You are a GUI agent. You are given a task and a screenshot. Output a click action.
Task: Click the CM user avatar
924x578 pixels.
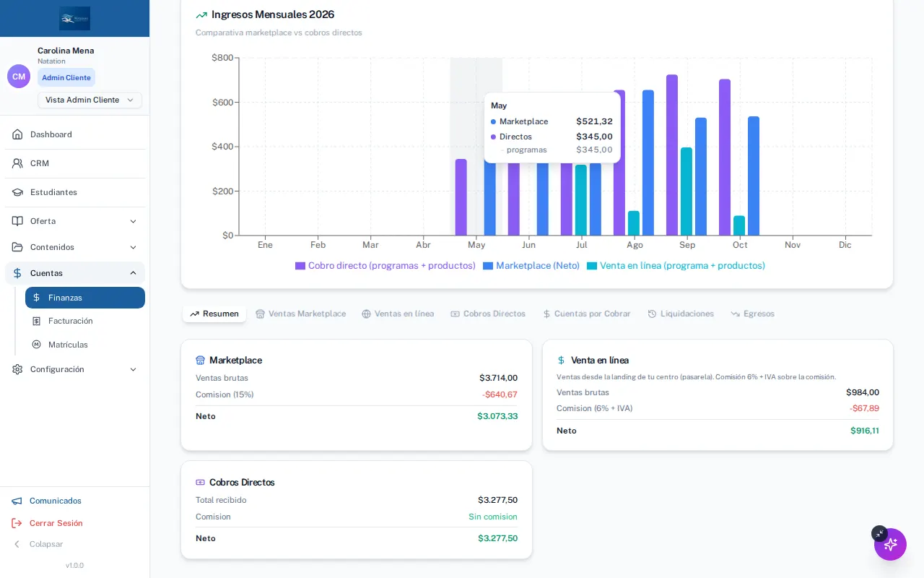19,76
